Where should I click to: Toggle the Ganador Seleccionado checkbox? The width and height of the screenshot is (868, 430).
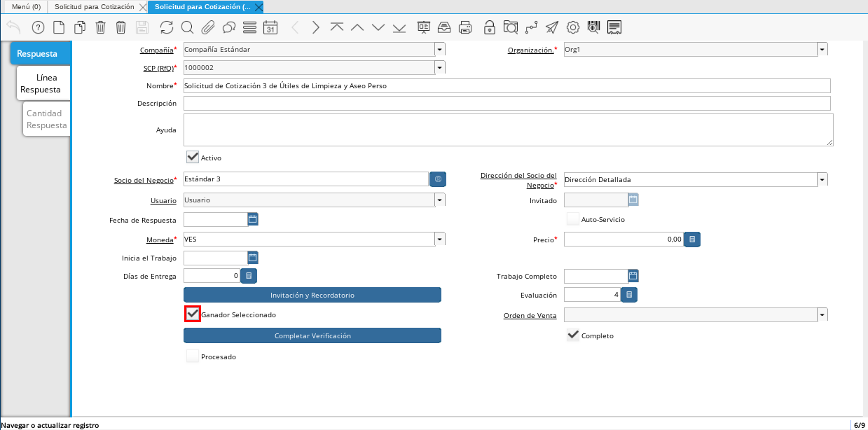pyautogui.click(x=193, y=314)
